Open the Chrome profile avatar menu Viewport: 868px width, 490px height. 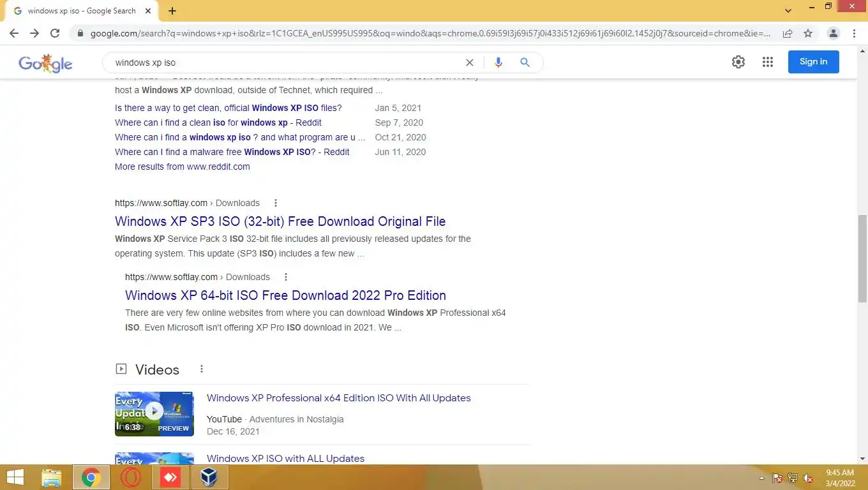pos(833,33)
